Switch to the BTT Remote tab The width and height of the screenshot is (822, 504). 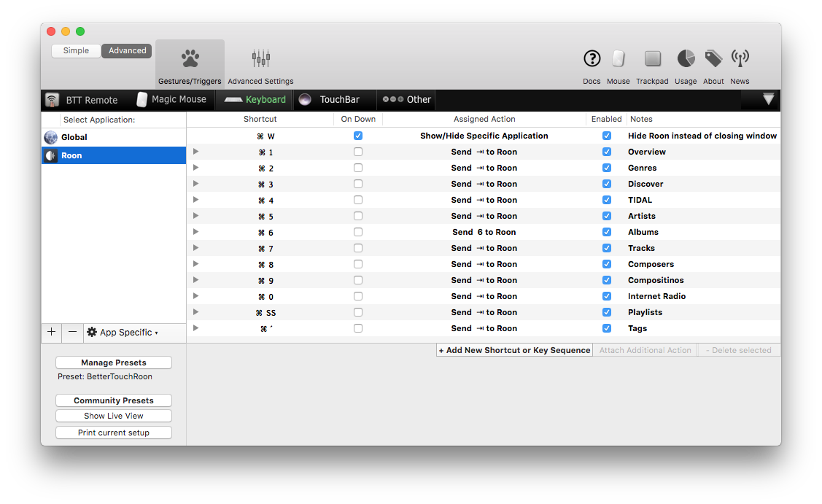coord(82,100)
